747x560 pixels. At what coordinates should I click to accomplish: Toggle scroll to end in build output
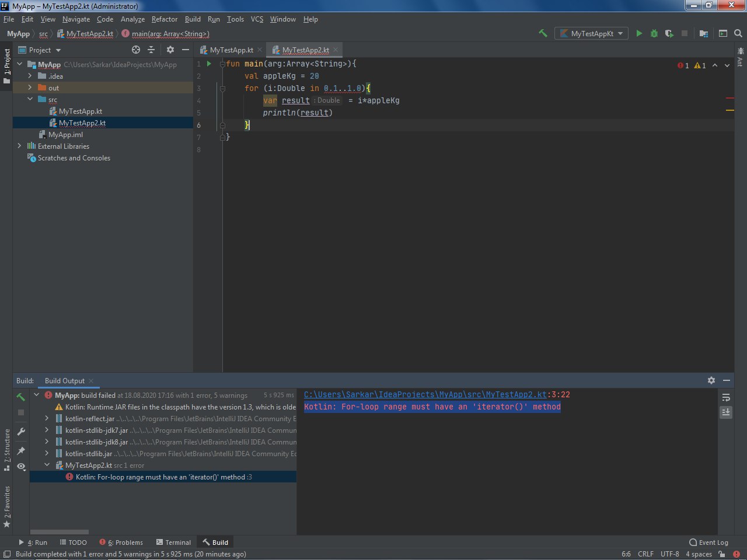pyautogui.click(x=726, y=412)
